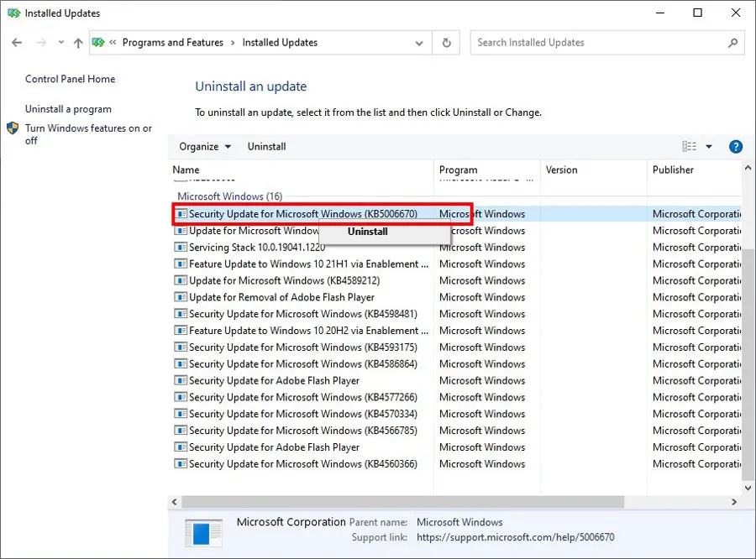Click the vertical scrollbar up arrow
The height and width of the screenshot is (559, 756).
[748, 168]
